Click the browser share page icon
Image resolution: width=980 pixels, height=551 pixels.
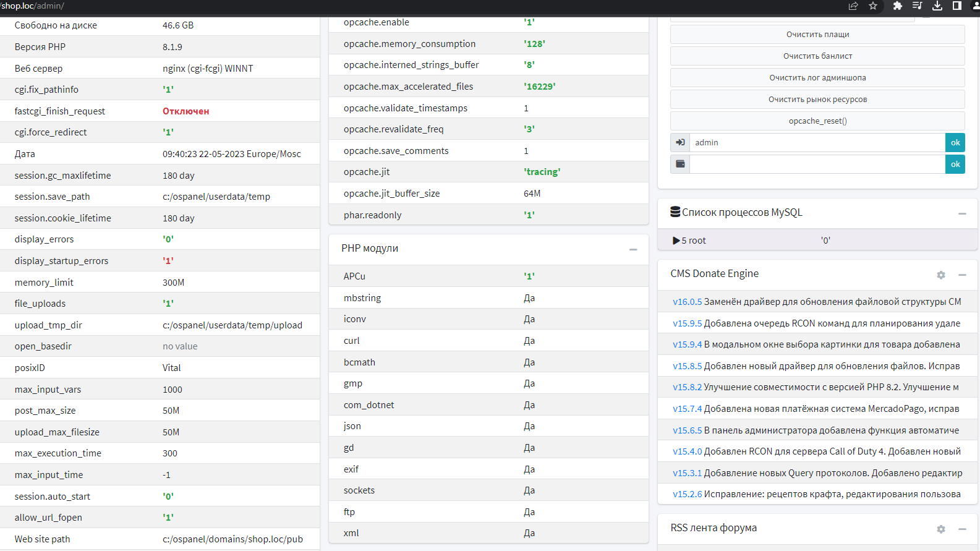pyautogui.click(x=853, y=6)
